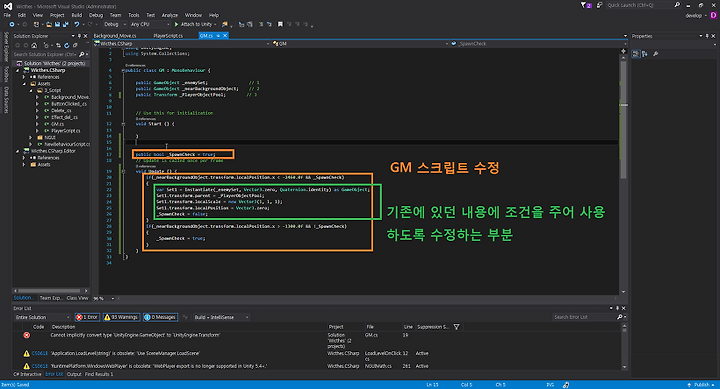Open the Build + IntelliSense dropdown
Screen dimensions: 720x389
pos(221,317)
